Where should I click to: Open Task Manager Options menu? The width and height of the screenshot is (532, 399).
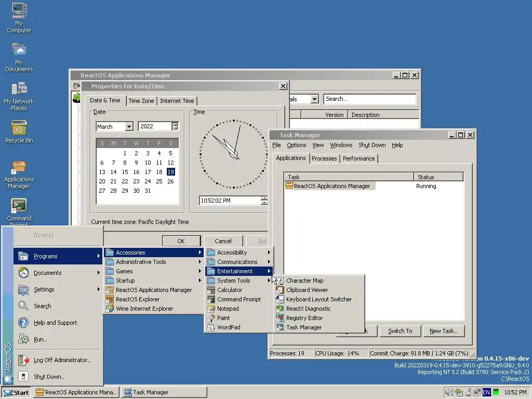click(x=297, y=145)
